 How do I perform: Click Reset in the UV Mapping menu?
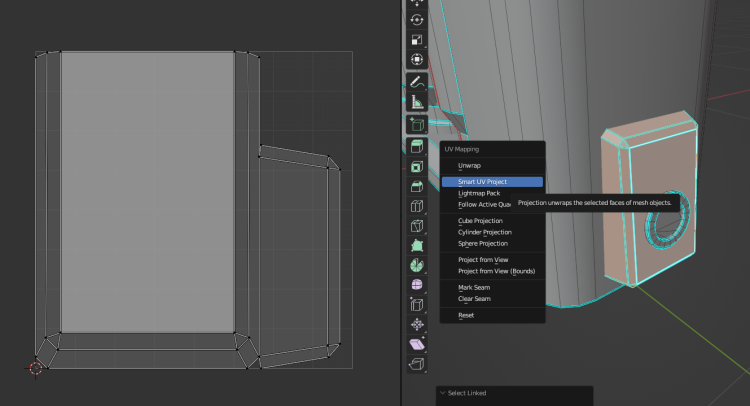(466, 315)
